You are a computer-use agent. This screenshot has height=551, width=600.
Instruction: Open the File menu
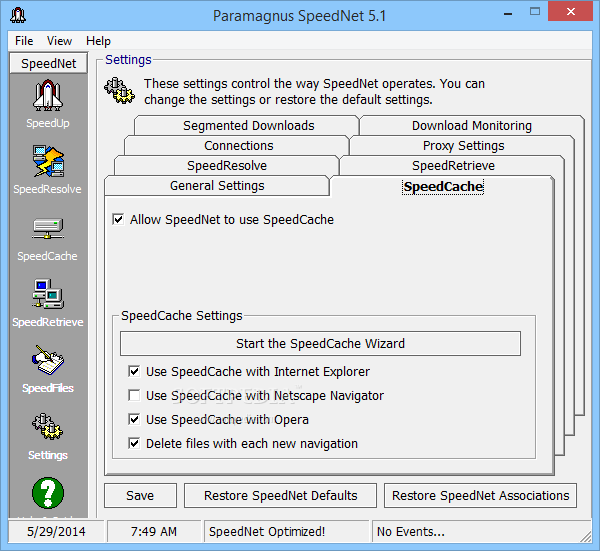click(24, 41)
